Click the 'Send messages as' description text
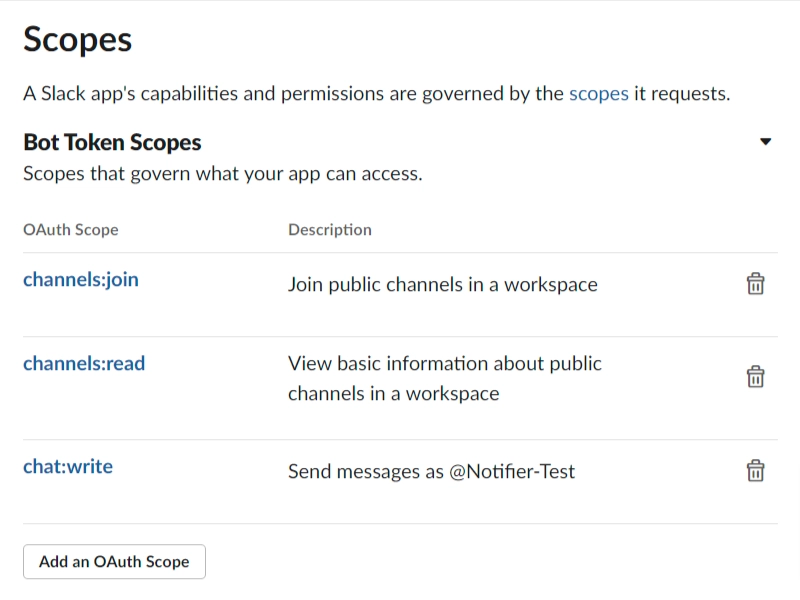This screenshot has height=600, width=800. click(x=365, y=471)
